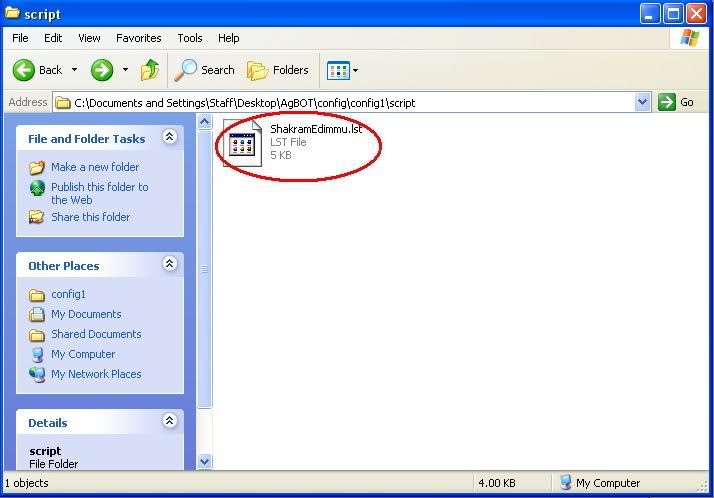Go forward with the green Forward arrow
Image resolution: width=714 pixels, height=498 pixels.
[102, 70]
